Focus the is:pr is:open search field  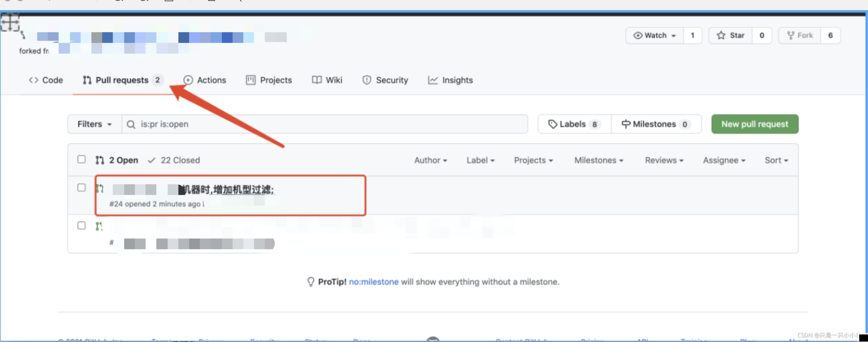[323, 124]
